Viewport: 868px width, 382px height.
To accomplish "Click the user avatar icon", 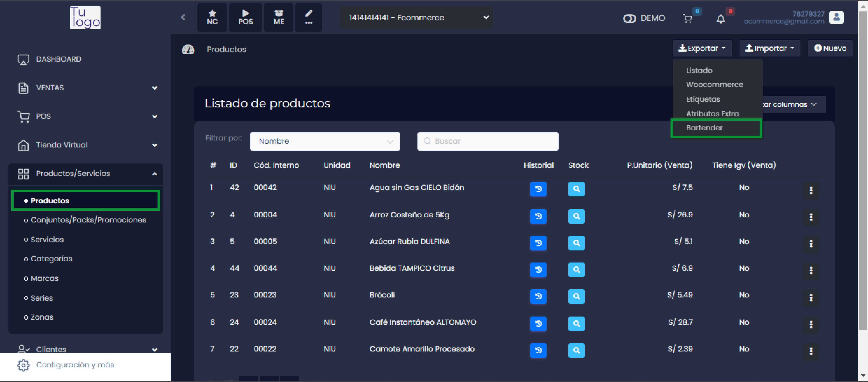I will 836,18.
